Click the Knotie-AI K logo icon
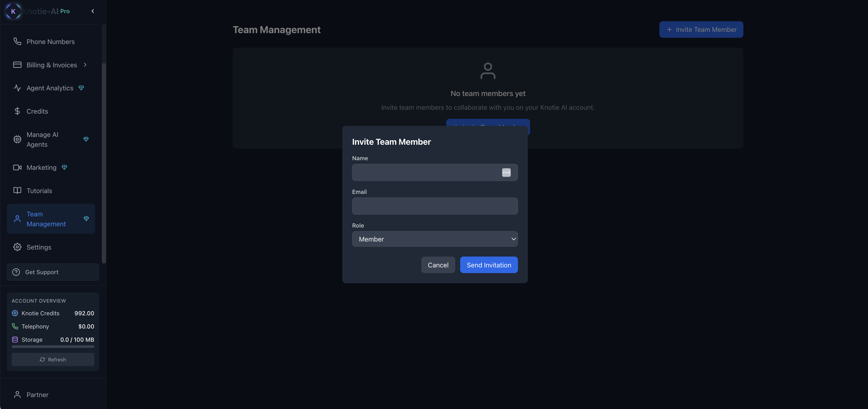 (x=13, y=11)
